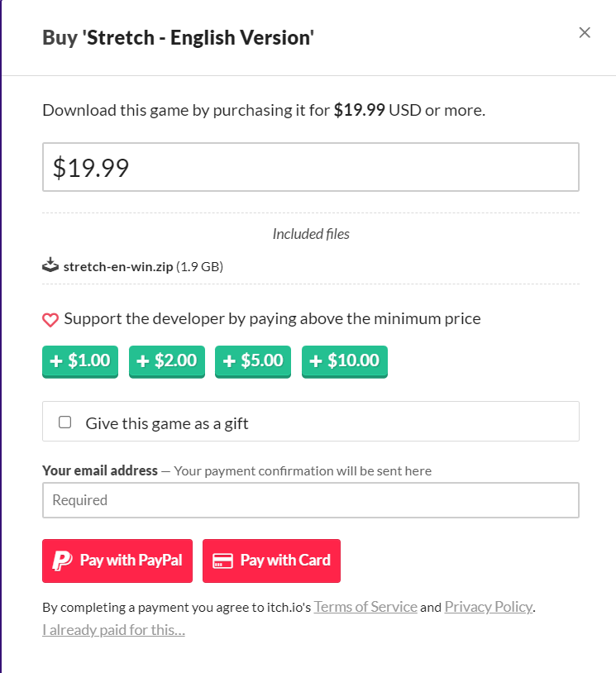Image resolution: width=616 pixels, height=673 pixels.
Task: Add $1.00 to the payment amount
Action: (80, 361)
